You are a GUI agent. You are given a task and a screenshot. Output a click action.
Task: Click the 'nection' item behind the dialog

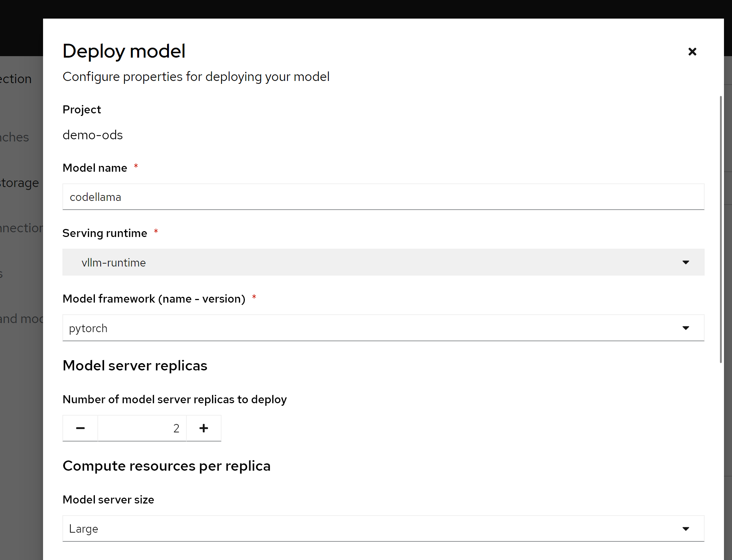21,228
